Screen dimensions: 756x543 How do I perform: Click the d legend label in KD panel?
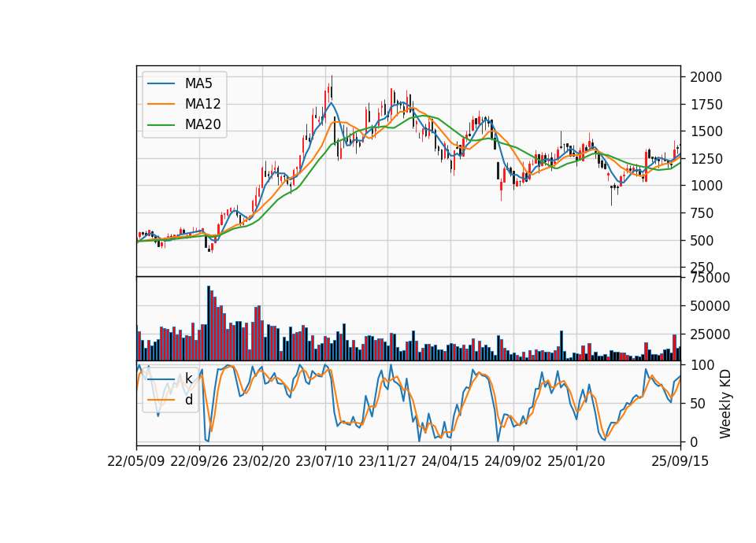coord(189,400)
